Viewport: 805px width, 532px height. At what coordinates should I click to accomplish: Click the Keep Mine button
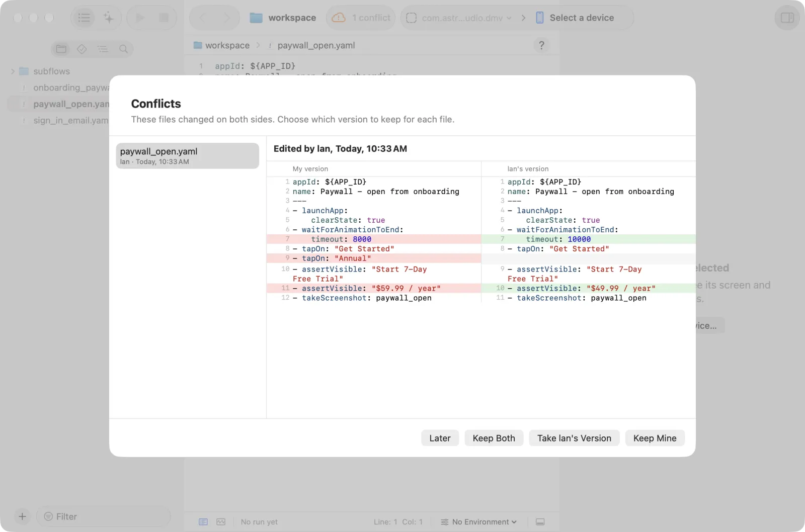coord(655,438)
